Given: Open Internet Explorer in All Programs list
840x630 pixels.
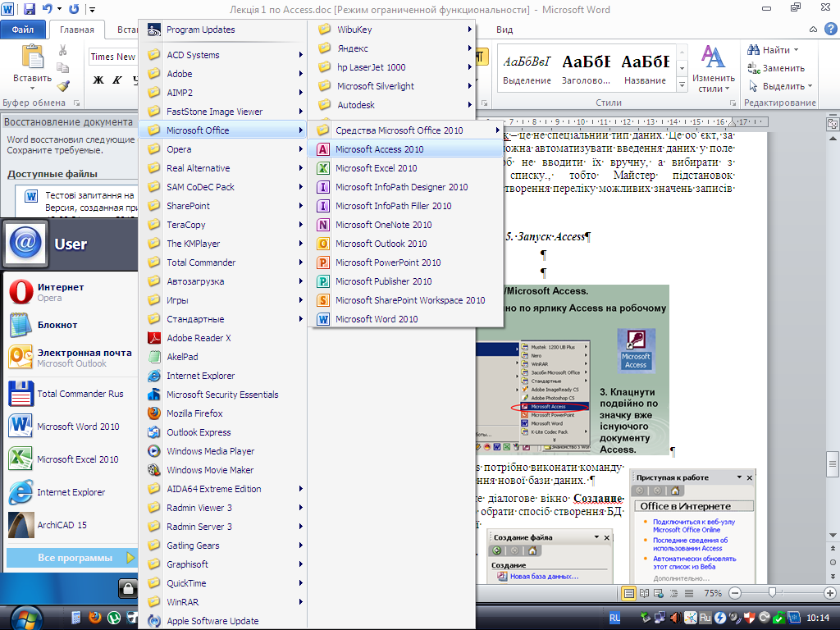Looking at the screenshot, I should tap(222, 376).
